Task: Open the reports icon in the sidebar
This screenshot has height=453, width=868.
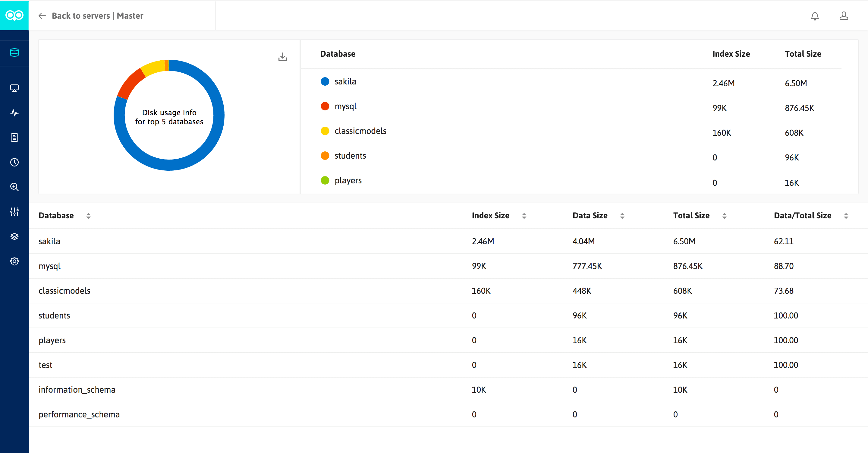Action: pos(14,137)
